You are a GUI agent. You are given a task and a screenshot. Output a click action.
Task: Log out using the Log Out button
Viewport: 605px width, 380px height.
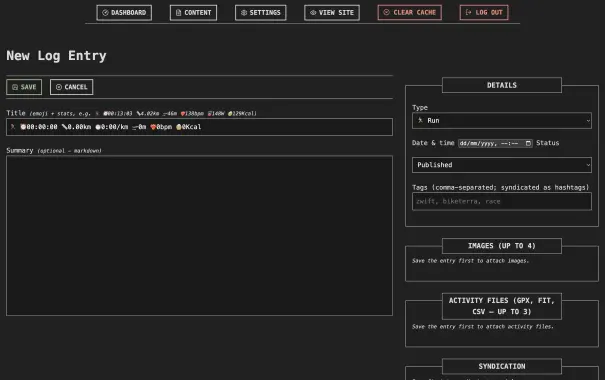484,13
